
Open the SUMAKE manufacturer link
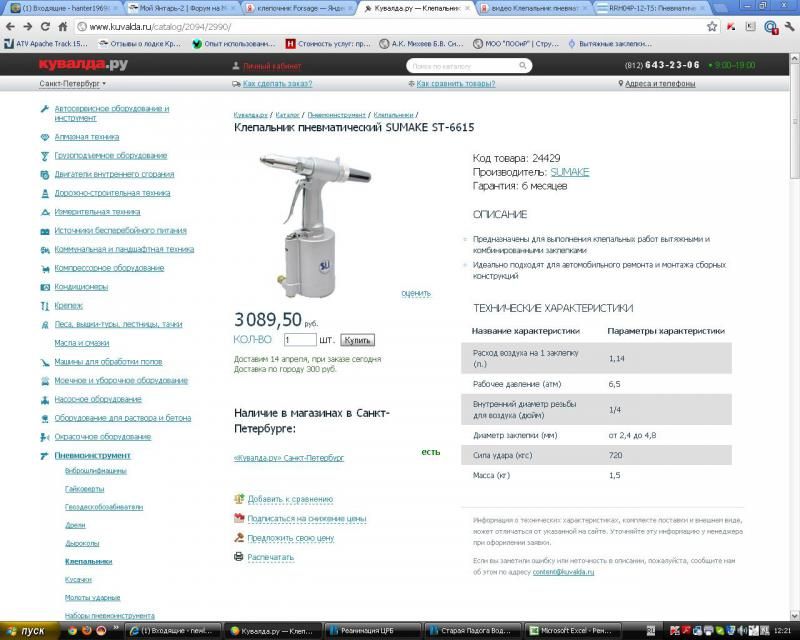tap(569, 172)
